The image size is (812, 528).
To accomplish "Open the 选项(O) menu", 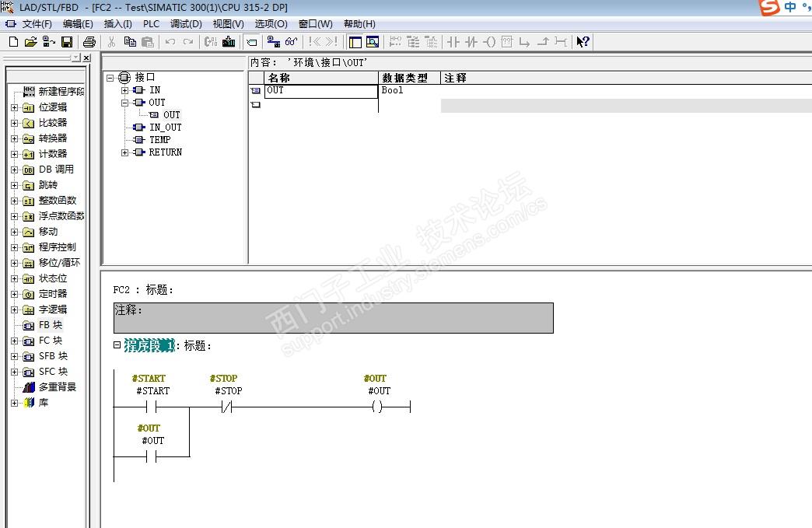I will point(271,24).
